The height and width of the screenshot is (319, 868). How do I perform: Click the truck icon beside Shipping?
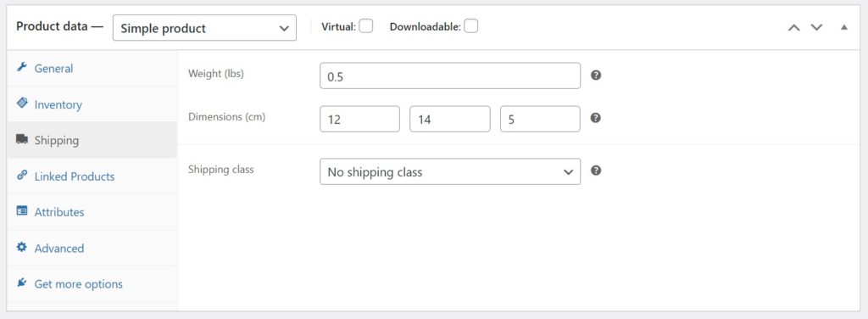pyautogui.click(x=22, y=139)
